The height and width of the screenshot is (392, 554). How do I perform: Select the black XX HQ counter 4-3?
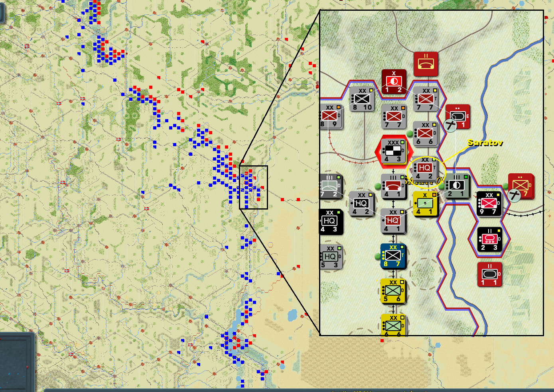[x=331, y=221]
